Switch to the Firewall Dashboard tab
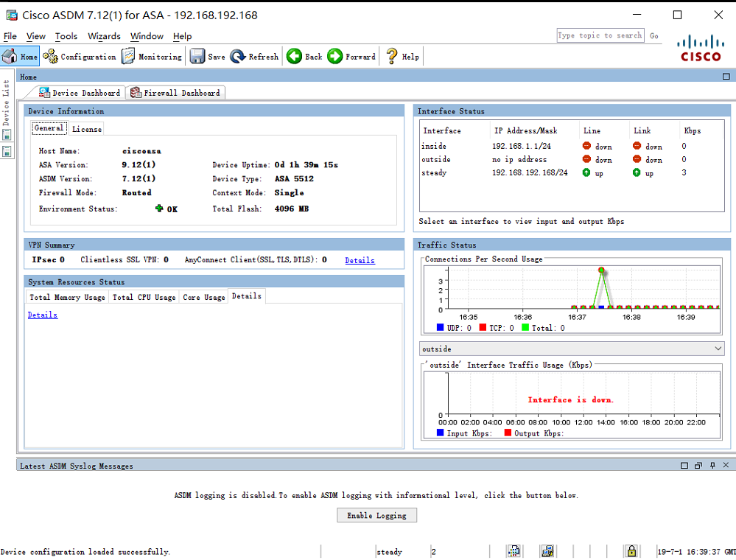This screenshot has width=736, height=560. click(175, 93)
